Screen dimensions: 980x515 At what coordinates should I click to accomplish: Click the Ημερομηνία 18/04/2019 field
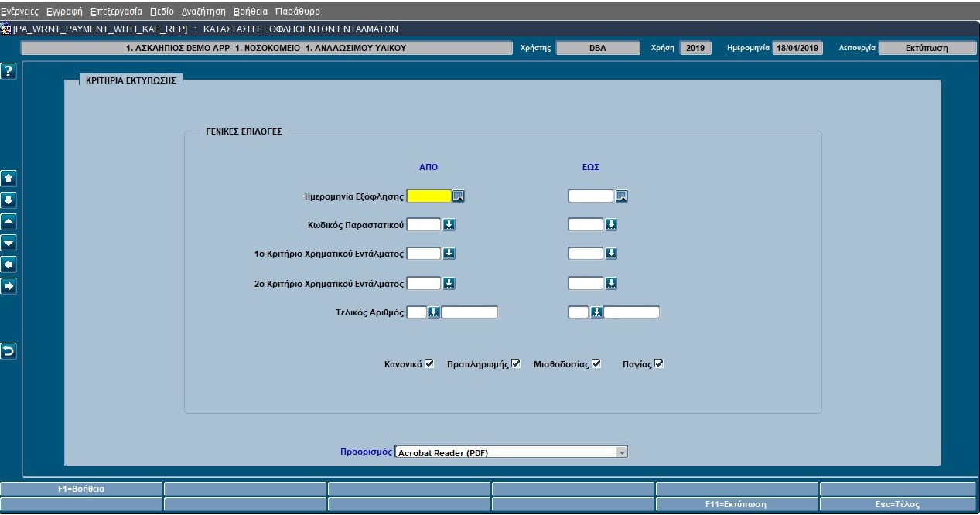pyautogui.click(x=797, y=48)
